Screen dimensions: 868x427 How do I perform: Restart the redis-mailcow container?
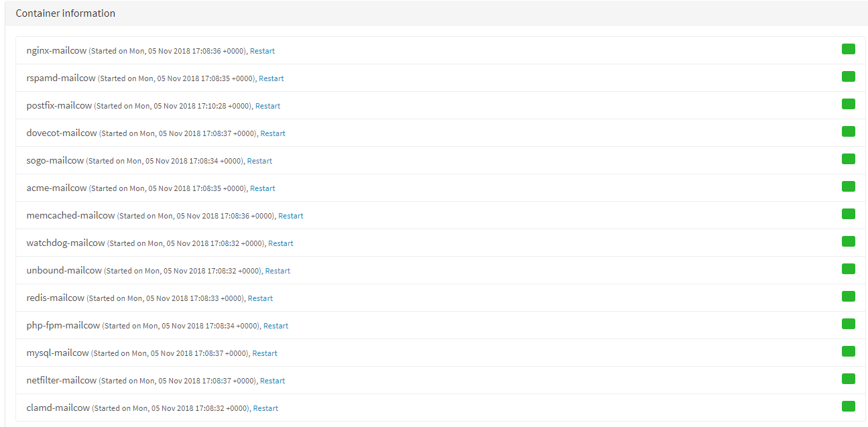[x=260, y=298]
